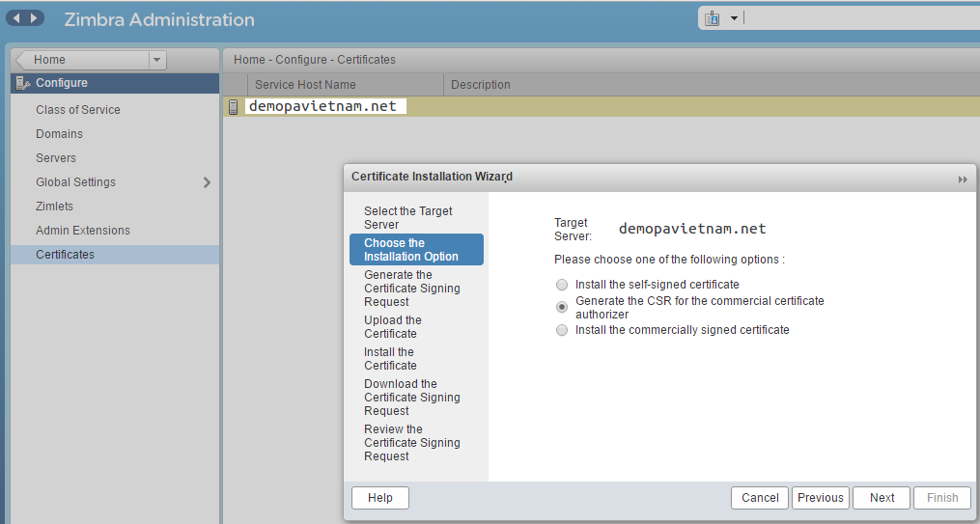The width and height of the screenshot is (980, 524).
Task: Click the search type icon in search bar
Action: pyautogui.click(x=712, y=18)
